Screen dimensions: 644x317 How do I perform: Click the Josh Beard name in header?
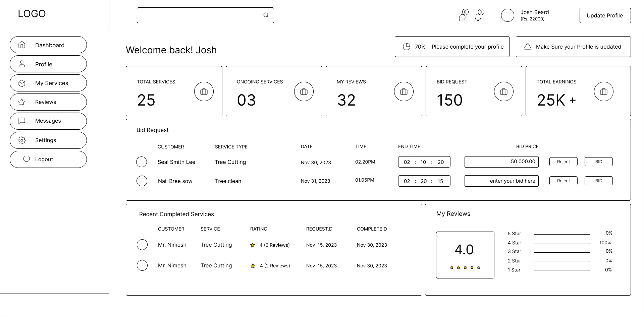point(535,12)
